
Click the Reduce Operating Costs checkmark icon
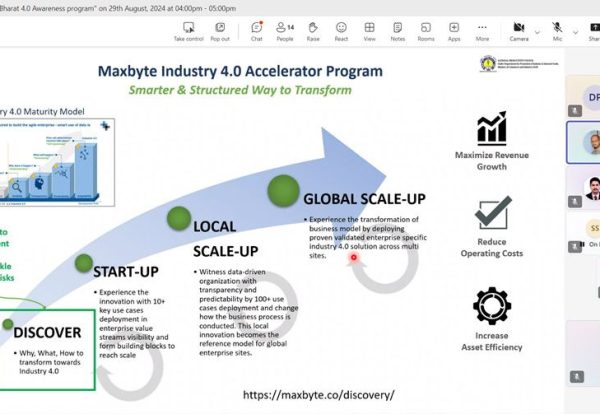pos(493,212)
